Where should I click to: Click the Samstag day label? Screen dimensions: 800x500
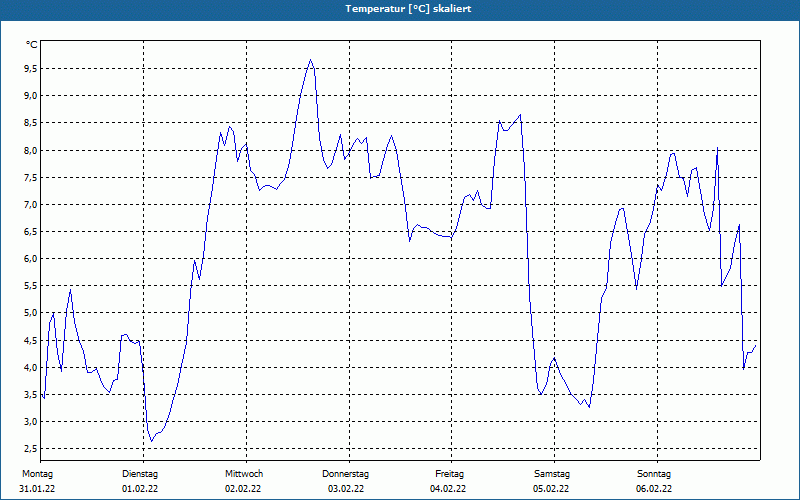[x=552, y=474]
